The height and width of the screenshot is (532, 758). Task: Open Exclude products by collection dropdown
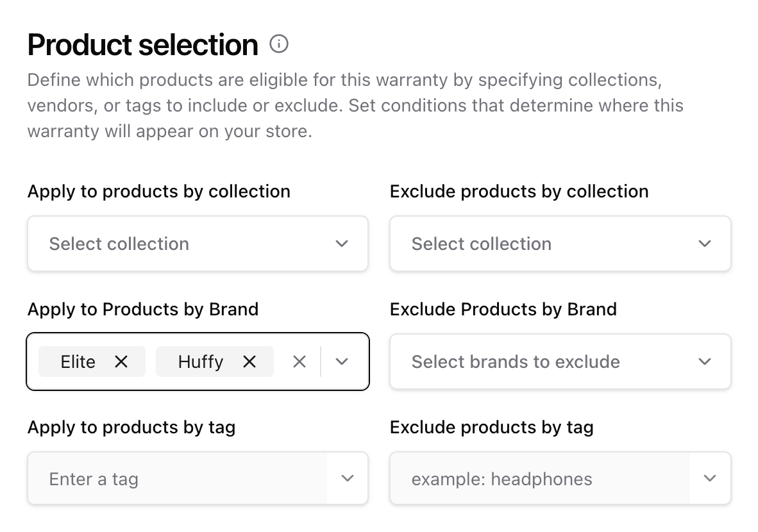tap(560, 244)
